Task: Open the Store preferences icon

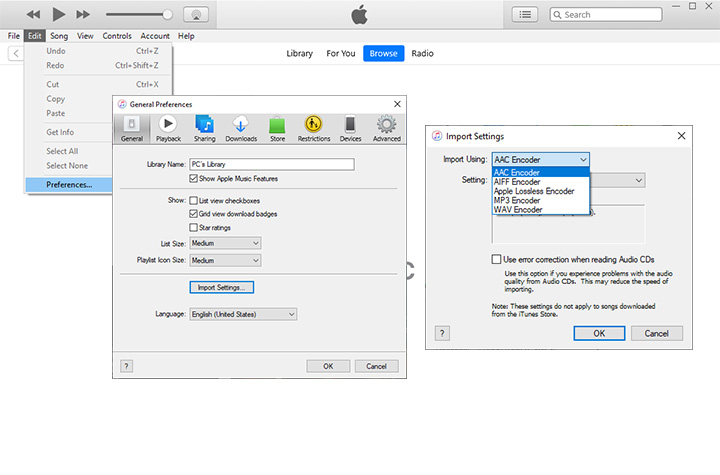Action: point(277,129)
